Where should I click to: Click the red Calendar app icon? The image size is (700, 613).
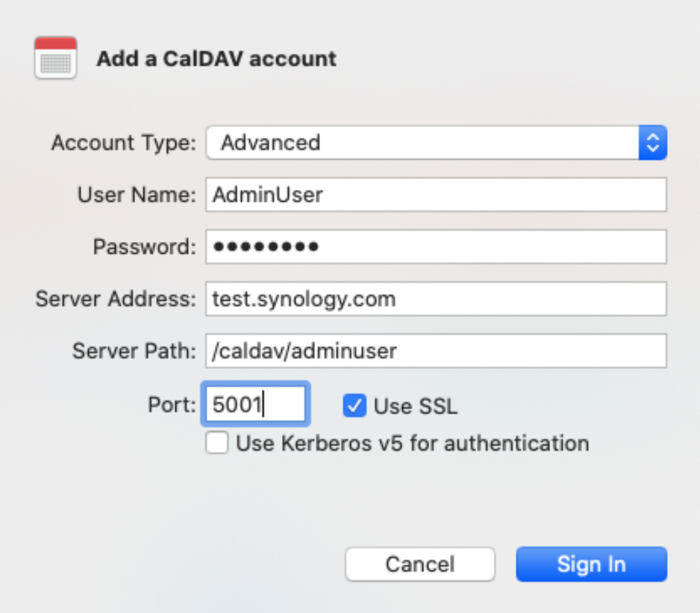coord(55,57)
